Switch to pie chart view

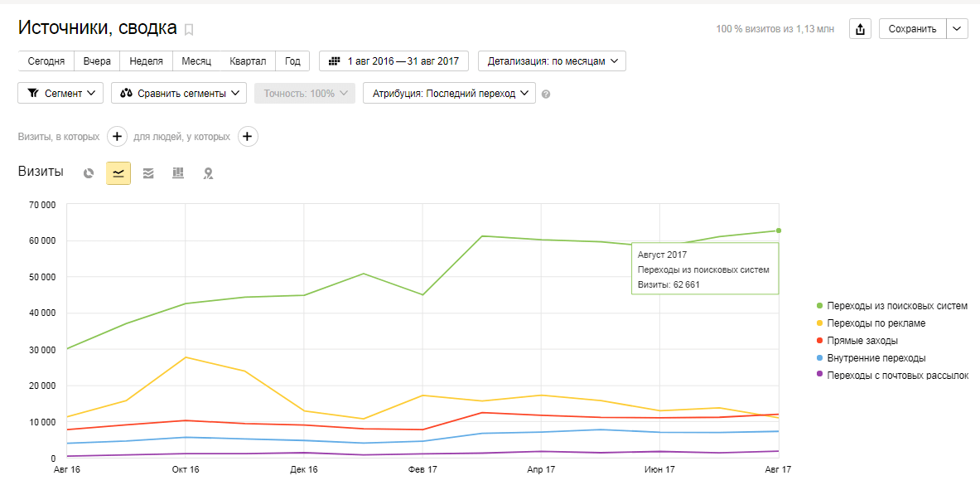[x=89, y=173]
